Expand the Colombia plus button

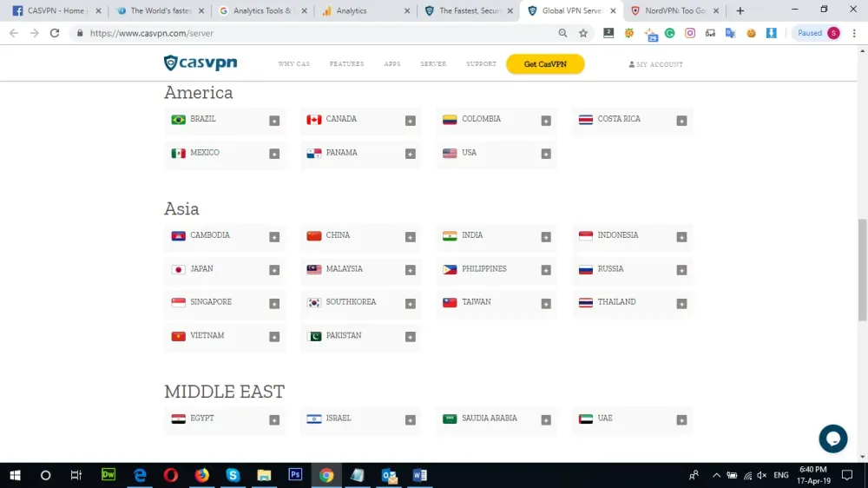point(546,121)
